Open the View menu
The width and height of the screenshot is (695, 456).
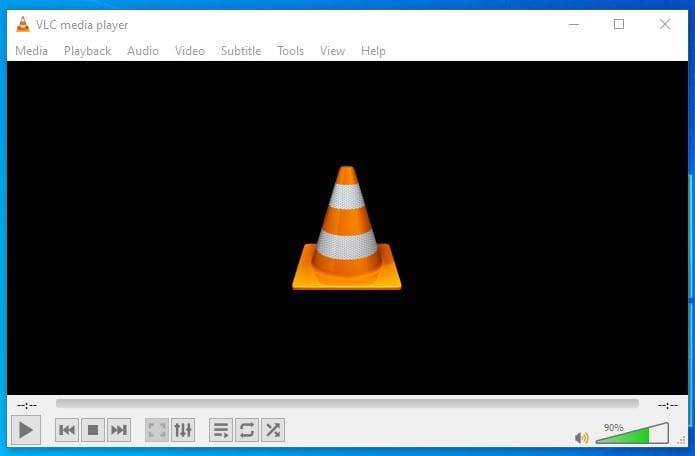(x=332, y=51)
